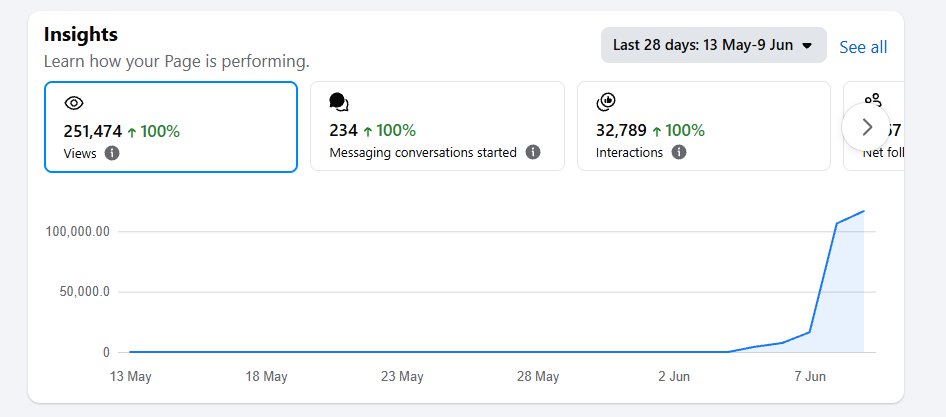Click the 13 May axis date label

point(130,377)
